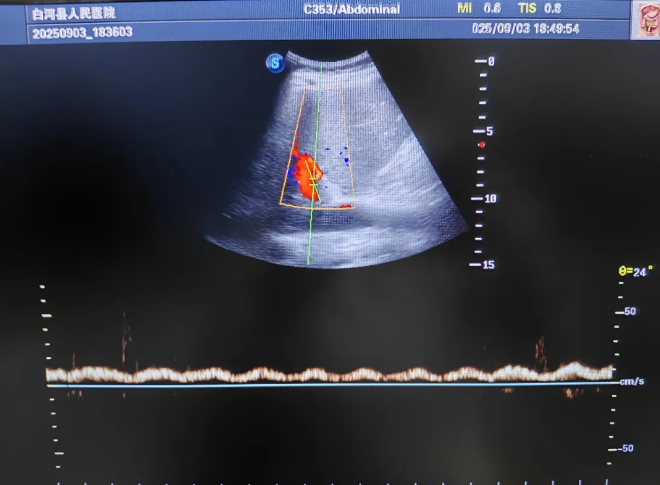Select the red focus marker on depth scale
The height and width of the screenshot is (485, 660).
tap(481, 145)
